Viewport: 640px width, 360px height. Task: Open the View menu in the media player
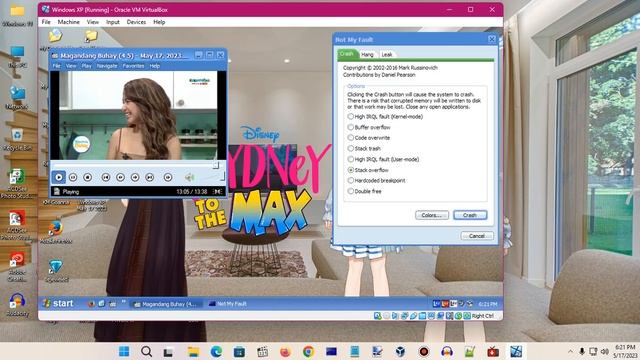point(71,66)
